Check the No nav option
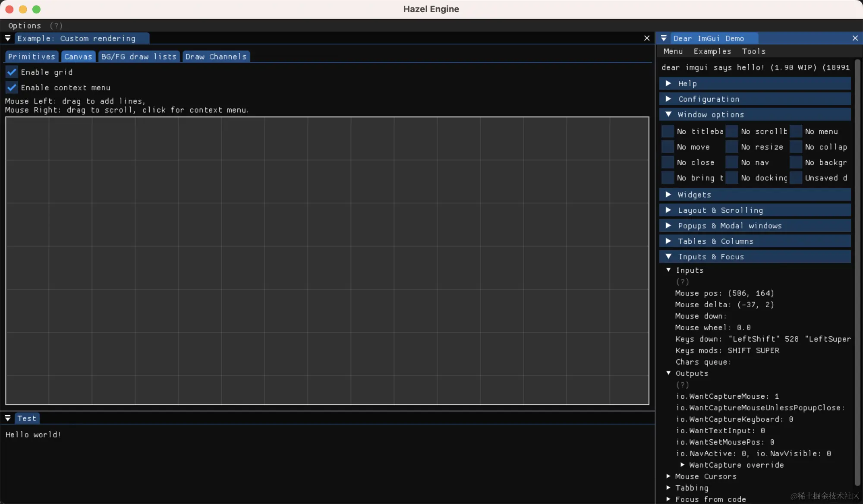863x504 pixels. (732, 162)
